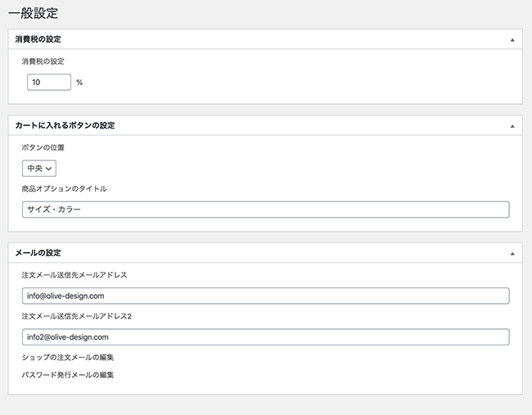Click the カートに入れるボタンの設定 header title
This screenshot has width=532, height=415.
[65, 125]
